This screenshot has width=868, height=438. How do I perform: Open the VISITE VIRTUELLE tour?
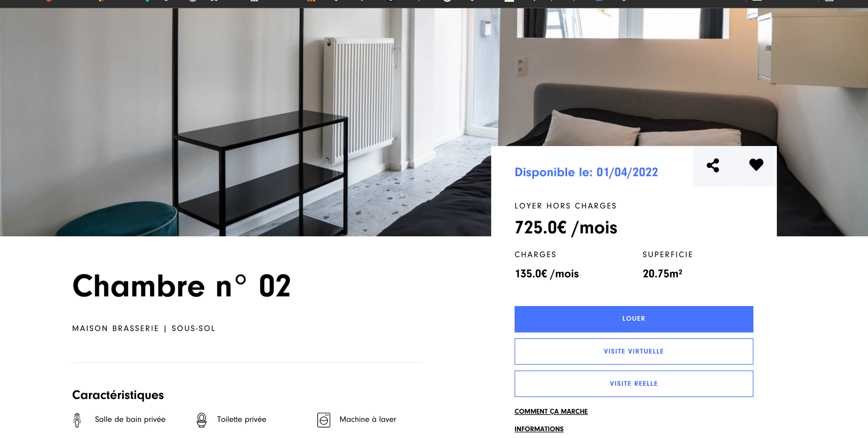(634, 351)
